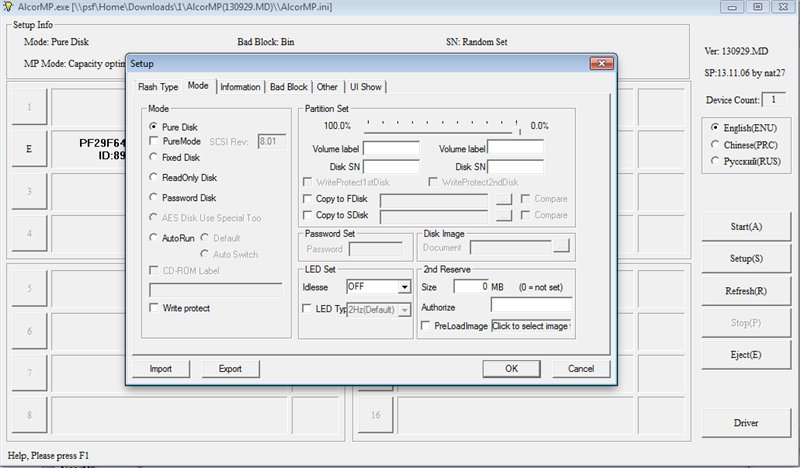Click the second Disk SN field
The height and width of the screenshot is (468, 800).
(516, 166)
